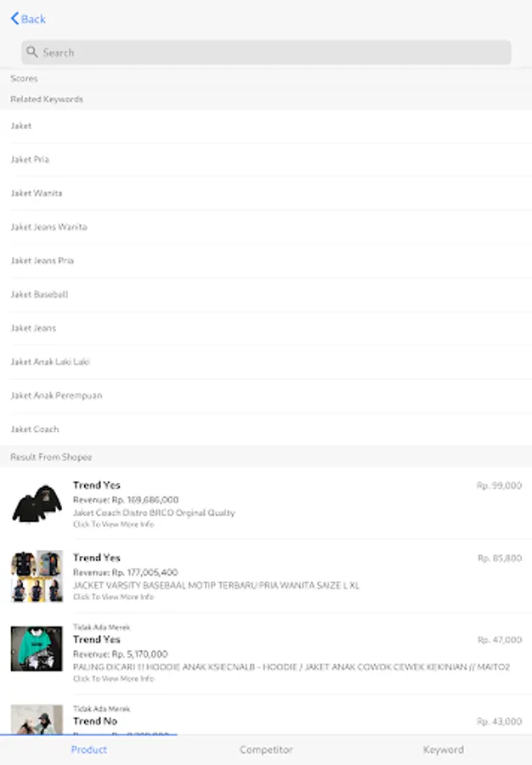Tap the magnifying glass search icon
The width and height of the screenshot is (532, 765).
coord(32,53)
